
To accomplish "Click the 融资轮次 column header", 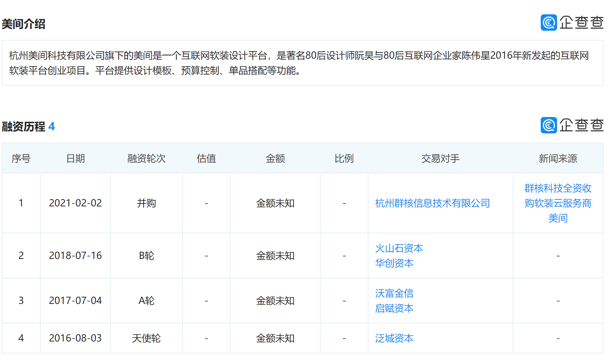I will click(146, 159).
